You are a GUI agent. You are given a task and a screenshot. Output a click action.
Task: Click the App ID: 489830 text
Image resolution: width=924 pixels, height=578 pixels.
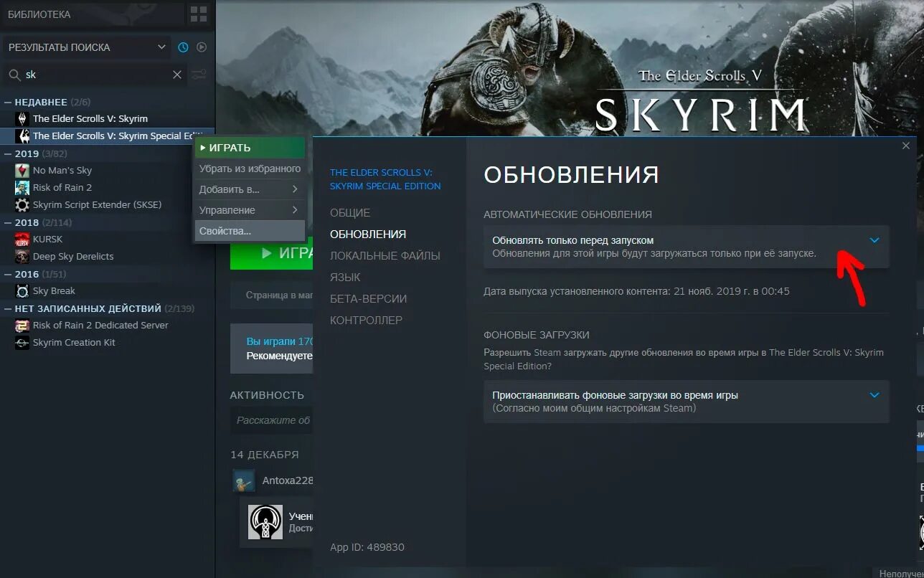click(x=367, y=547)
